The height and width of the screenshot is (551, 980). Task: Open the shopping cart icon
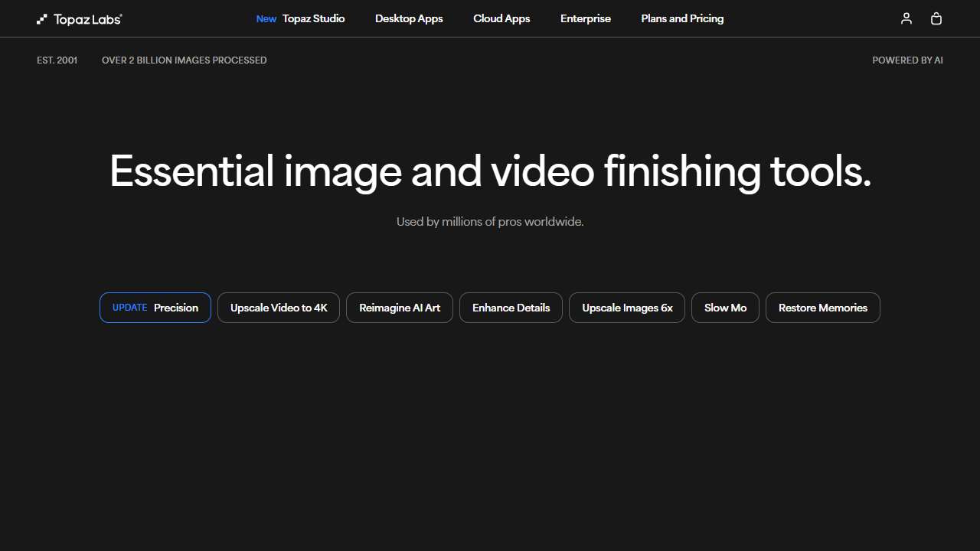936,18
